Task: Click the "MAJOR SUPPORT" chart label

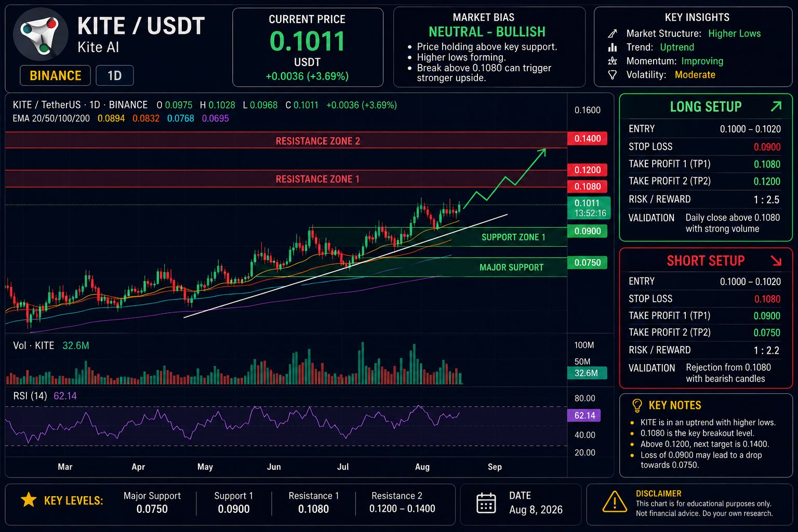Action: tap(511, 268)
